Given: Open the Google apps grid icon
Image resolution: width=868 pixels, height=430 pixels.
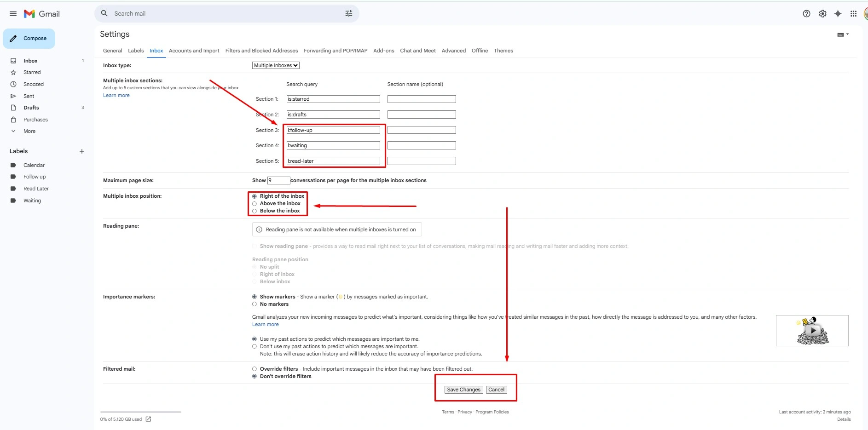Looking at the screenshot, I should click(853, 14).
